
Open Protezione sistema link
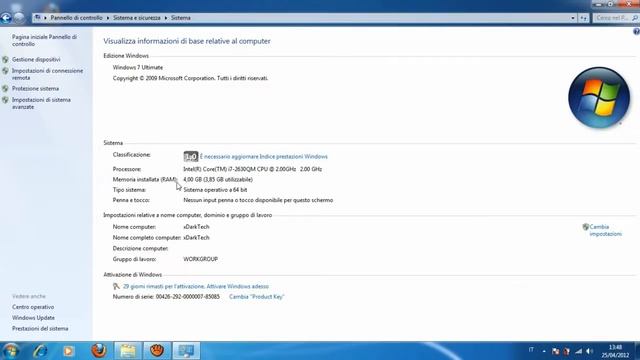click(35, 89)
